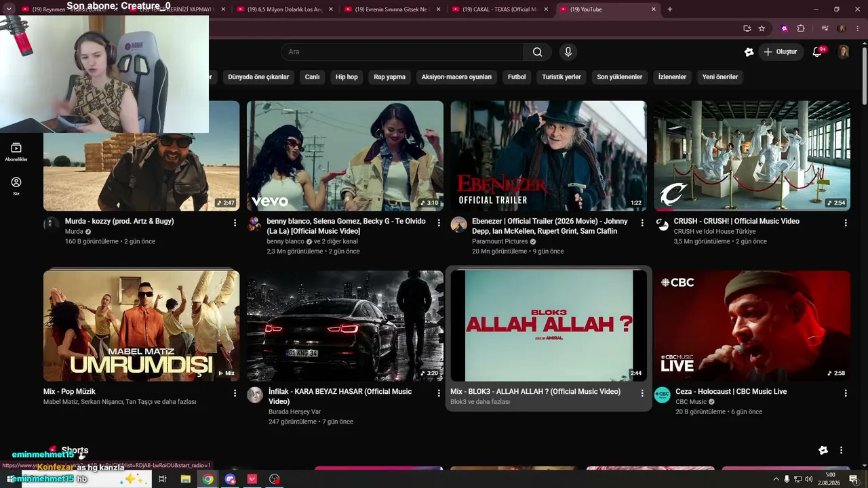Open Abonelikler in the left sidebar
Viewport: 868px width, 488px height.
pyautogui.click(x=16, y=152)
